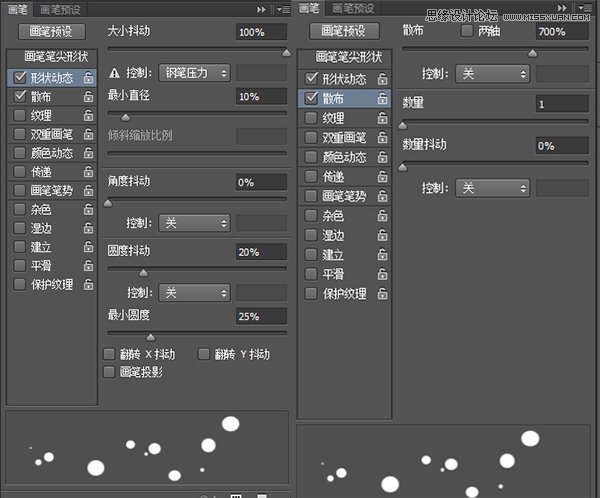Click lock icon next to 形状动态 in left panel

pyautogui.click(x=88, y=78)
